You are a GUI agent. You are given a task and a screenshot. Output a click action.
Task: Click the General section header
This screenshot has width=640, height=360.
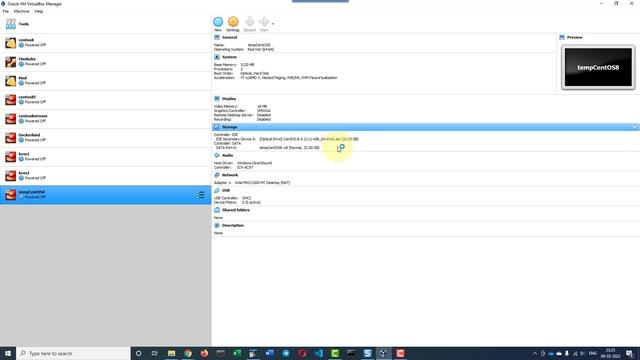click(x=229, y=37)
